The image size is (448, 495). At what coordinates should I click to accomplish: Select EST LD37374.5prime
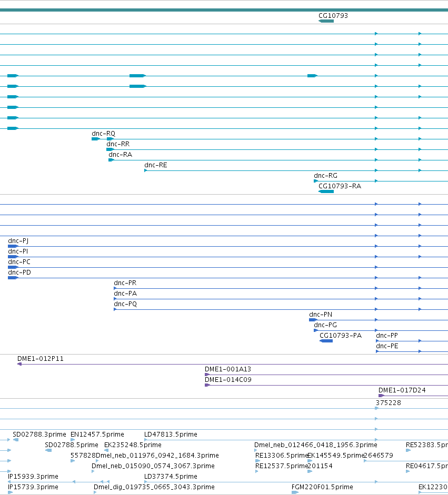(171, 477)
